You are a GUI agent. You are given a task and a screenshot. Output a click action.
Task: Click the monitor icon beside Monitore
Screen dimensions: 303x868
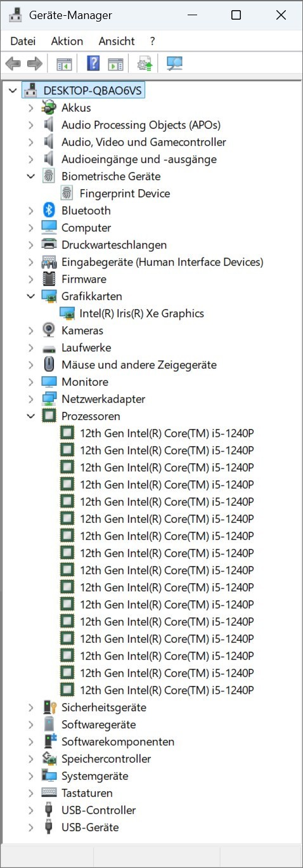[x=49, y=382]
